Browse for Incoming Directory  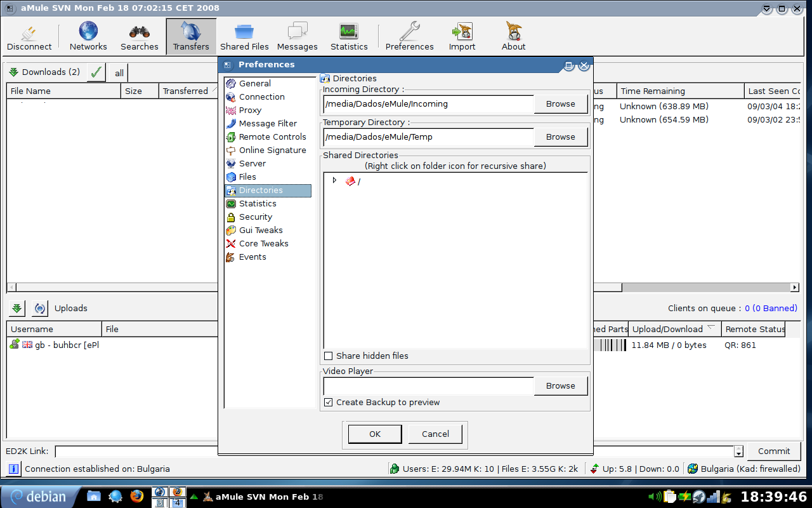click(x=561, y=104)
